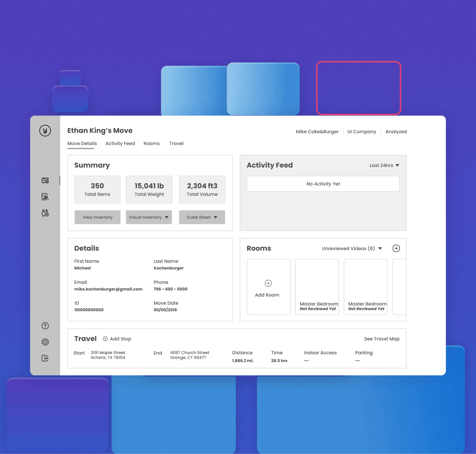Open the Unreviewed Videos (8) dropdown

point(352,248)
